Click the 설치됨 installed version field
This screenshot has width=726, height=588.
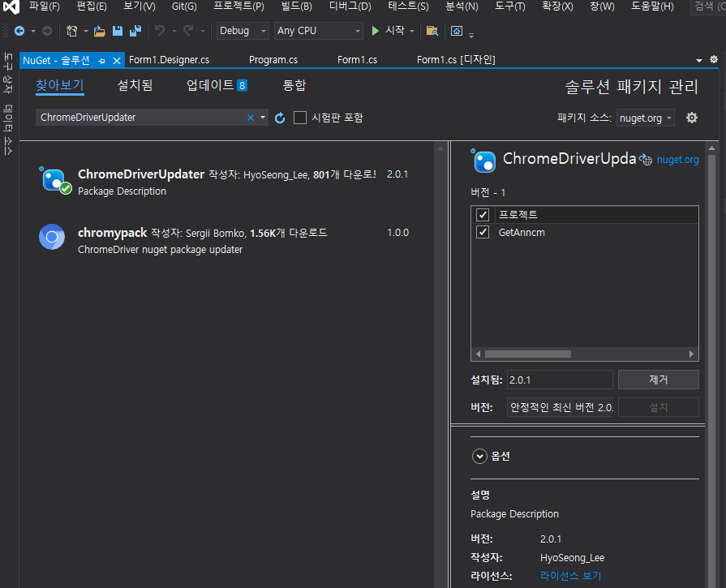pos(560,380)
